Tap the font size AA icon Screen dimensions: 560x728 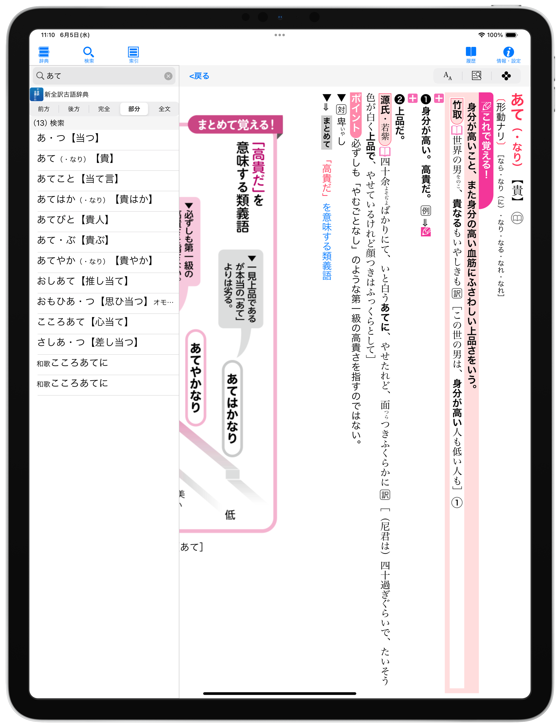447,76
